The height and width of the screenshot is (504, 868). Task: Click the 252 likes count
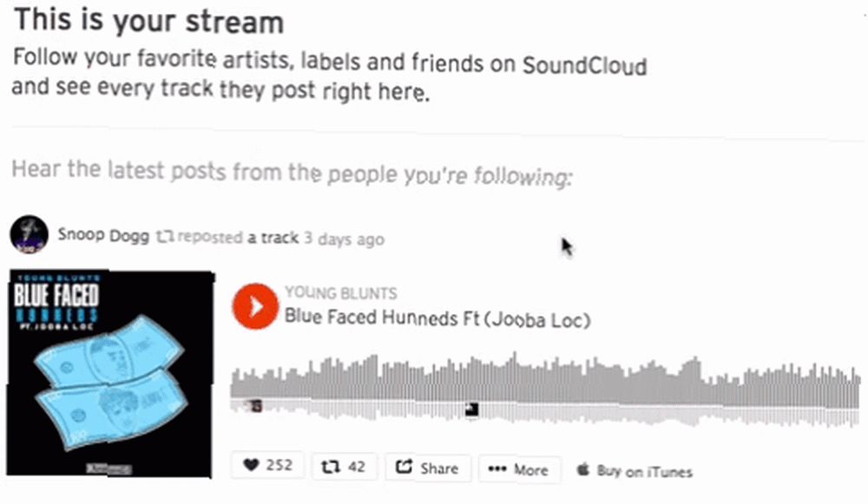click(279, 465)
